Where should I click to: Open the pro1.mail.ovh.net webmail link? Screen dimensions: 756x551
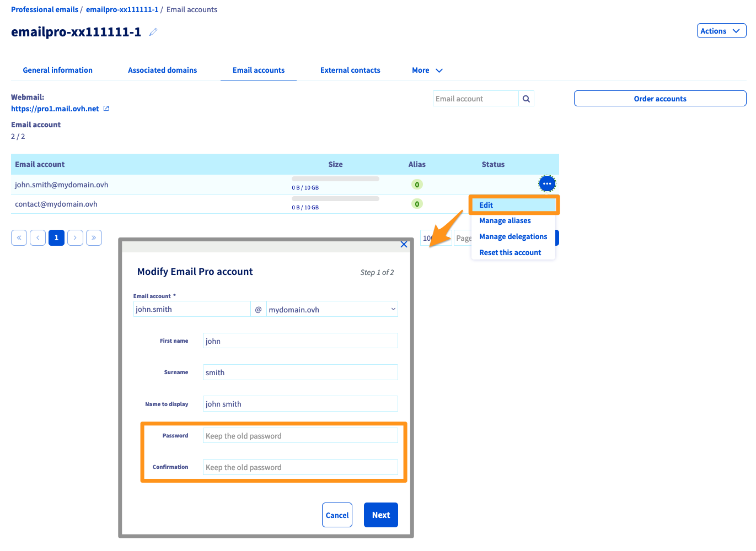[55, 109]
